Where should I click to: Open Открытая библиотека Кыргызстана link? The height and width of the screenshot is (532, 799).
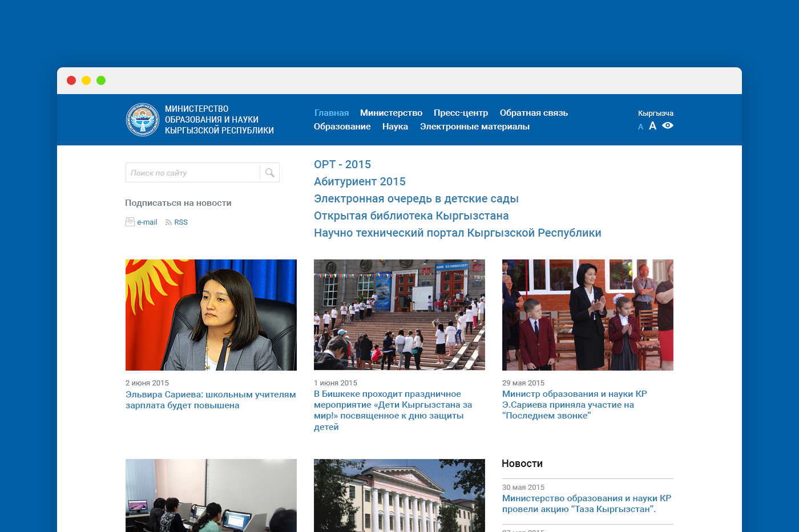[411, 216]
